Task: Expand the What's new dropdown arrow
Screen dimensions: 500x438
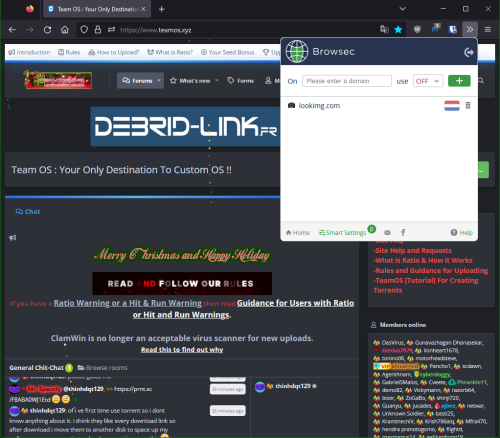Action: 217,81
